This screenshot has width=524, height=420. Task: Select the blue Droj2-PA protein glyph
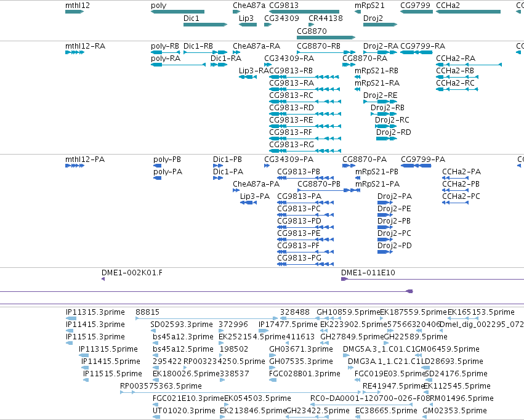(385, 203)
